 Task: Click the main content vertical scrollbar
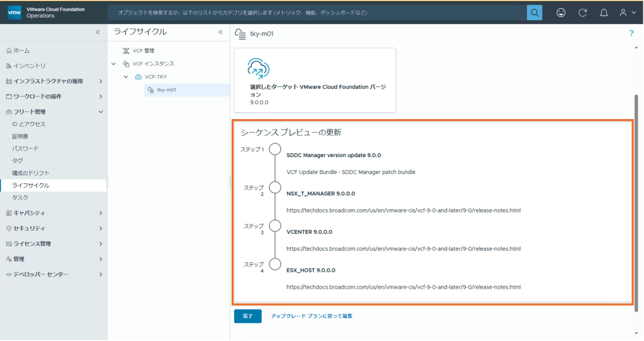[x=636, y=203]
